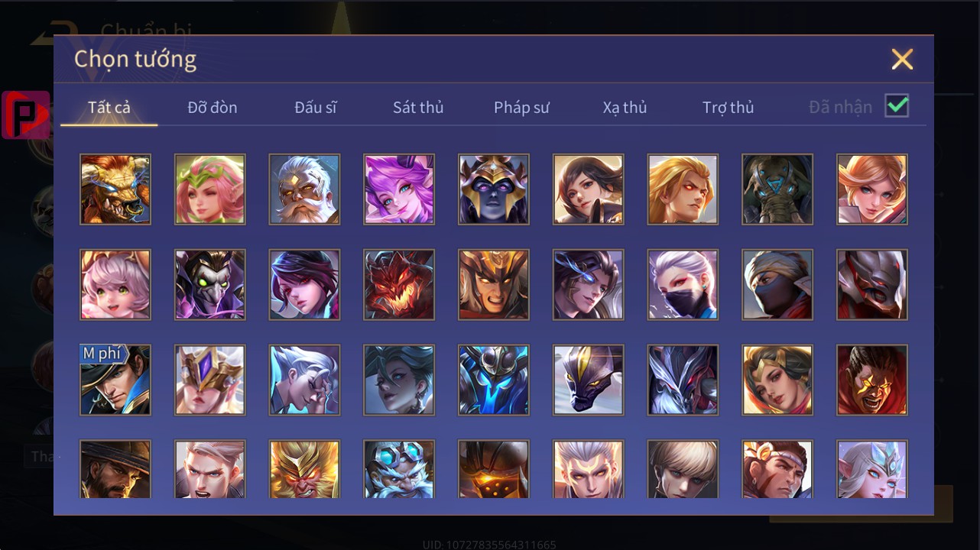Open the 'Trợ thủ' tab

(729, 107)
